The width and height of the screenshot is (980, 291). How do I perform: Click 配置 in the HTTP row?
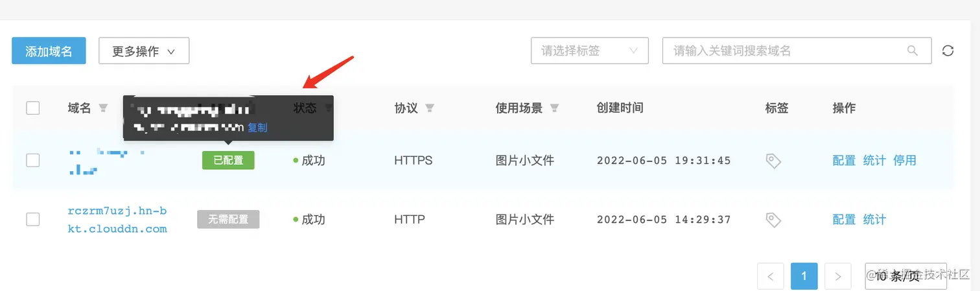click(x=844, y=220)
